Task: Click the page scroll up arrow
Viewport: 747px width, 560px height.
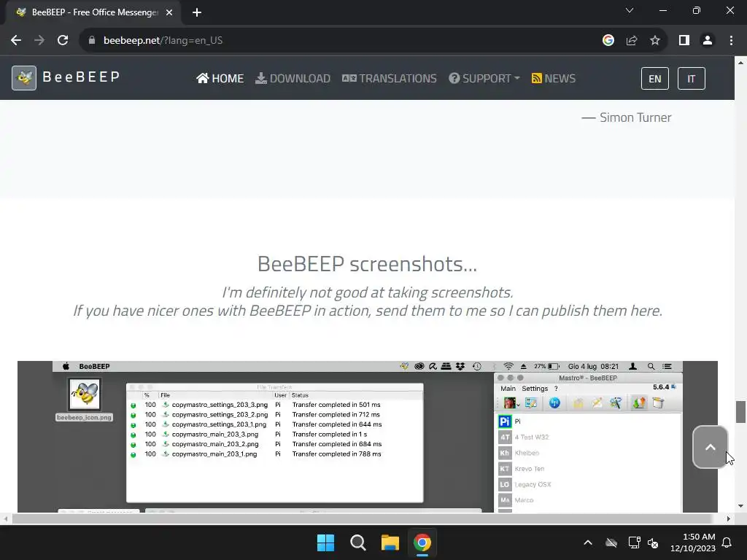Action: (x=740, y=63)
